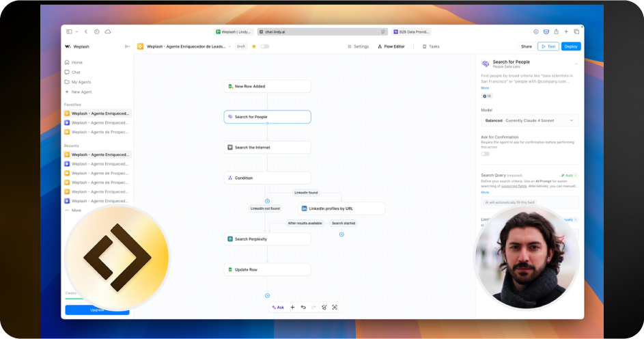Image resolution: width=644 pixels, height=339 pixels.
Task: Open the Model dropdown showing Balanced
Action: click(x=530, y=120)
